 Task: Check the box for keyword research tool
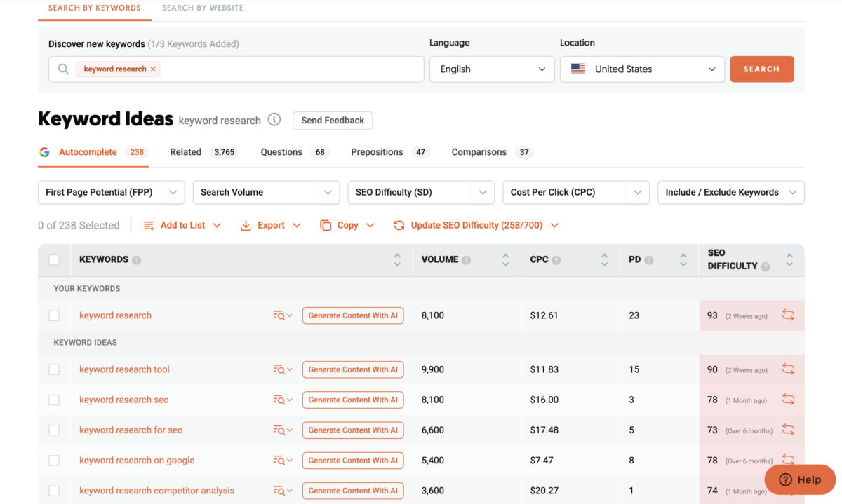tap(54, 369)
